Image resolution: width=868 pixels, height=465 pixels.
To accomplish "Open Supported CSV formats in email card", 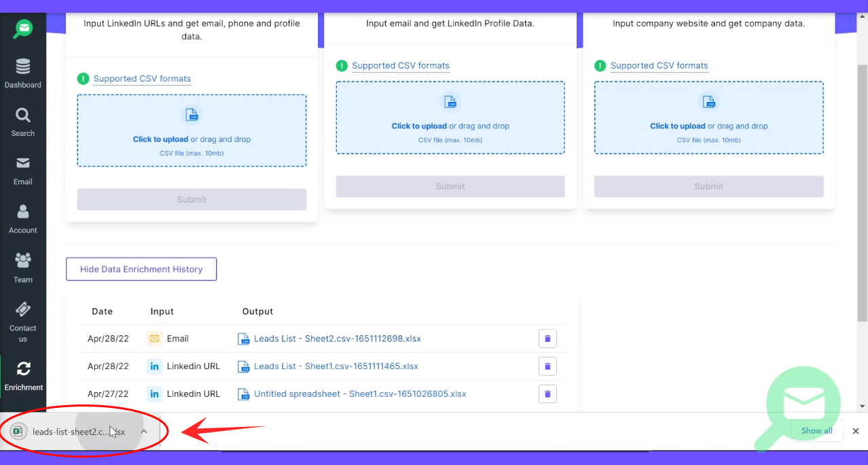I will coord(401,66).
